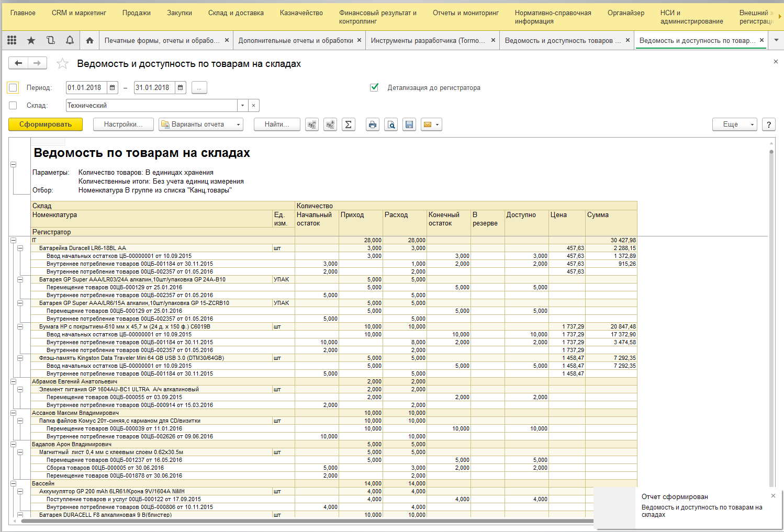784x532 pixels.
Task: Click the 'Найти...' button
Action: pos(277,124)
